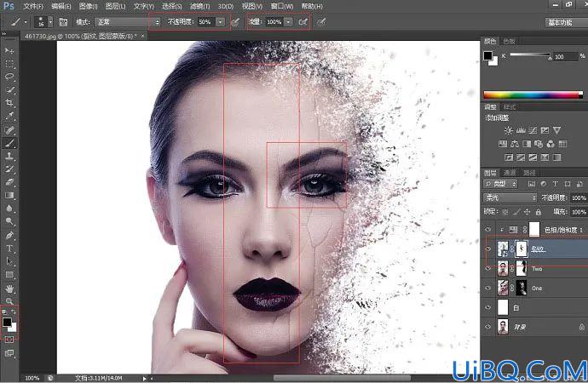
Task: Toggle Quick Mask mode icon
Action: coord(9,340)
